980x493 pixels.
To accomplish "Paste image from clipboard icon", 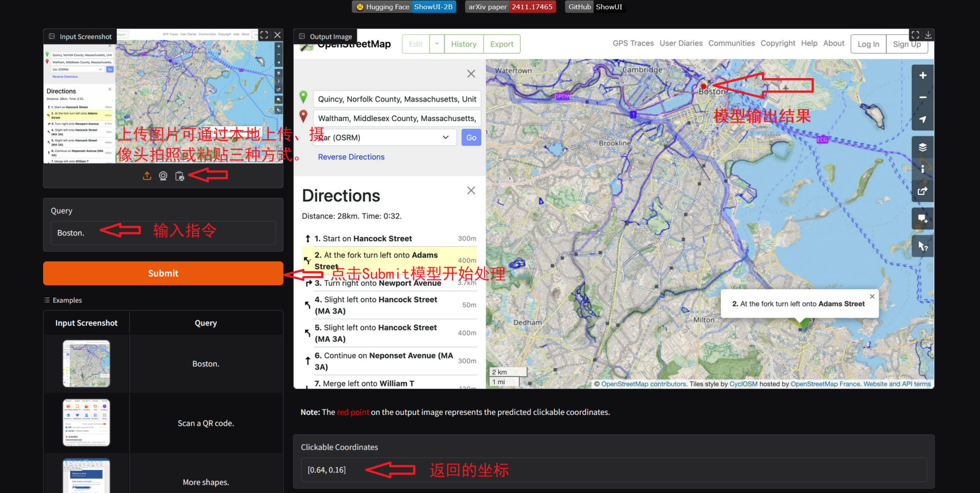I will [180, 176].
